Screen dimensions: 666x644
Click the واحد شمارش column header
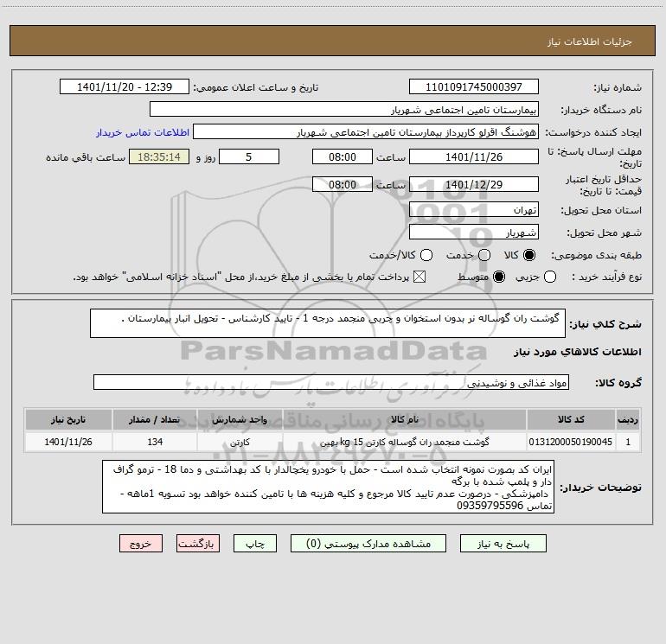pyautogui.click(x=240, y=419)
